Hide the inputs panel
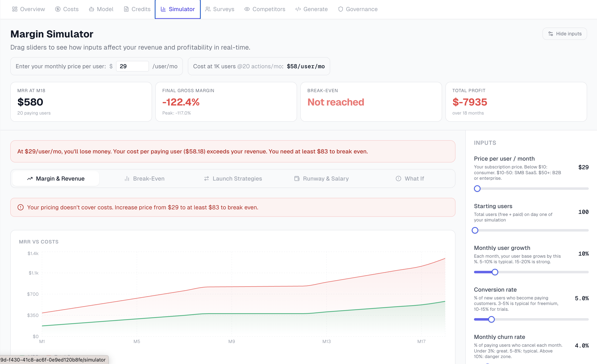Screen dimensions: 597x364 564,34
